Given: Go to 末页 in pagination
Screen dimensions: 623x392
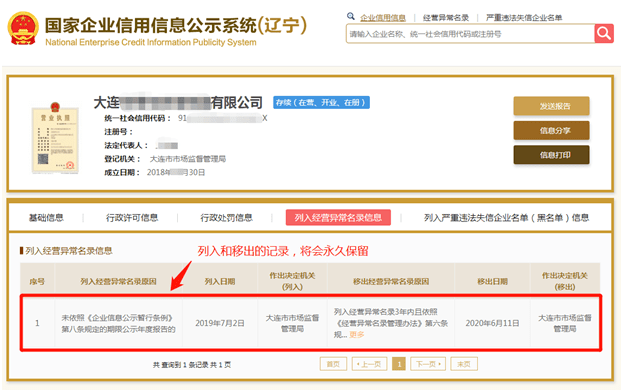Looking at the screenshot, I should point(464,364).
